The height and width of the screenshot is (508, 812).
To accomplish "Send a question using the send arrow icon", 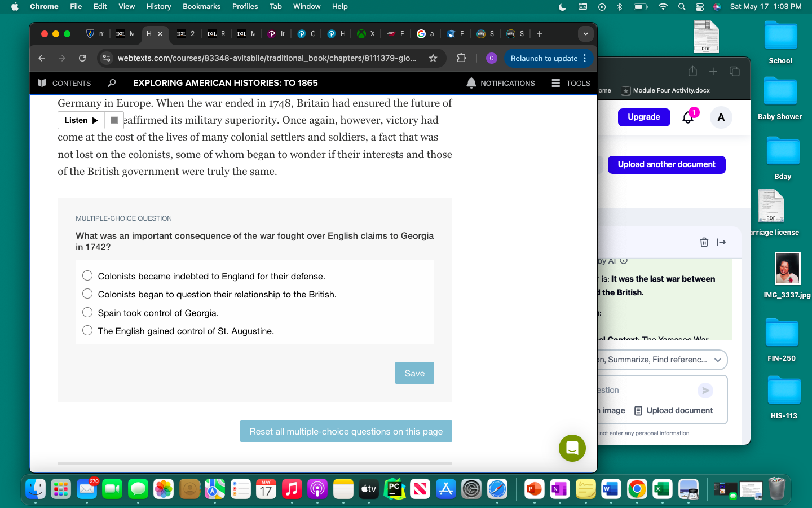I will tap(705, 390).
